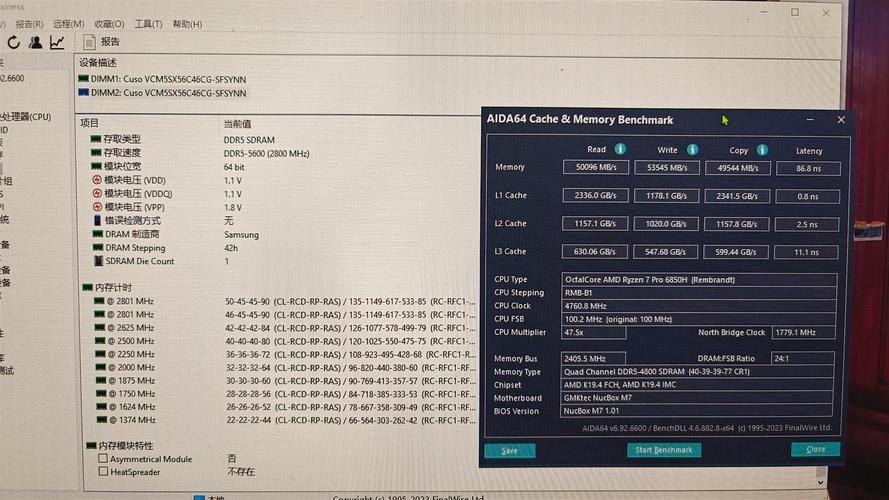Image resolution: width=889 pixels, height=500 pixels.
Task: Open the 收藏(O) favorites menu
Action: tap(109, 24)
